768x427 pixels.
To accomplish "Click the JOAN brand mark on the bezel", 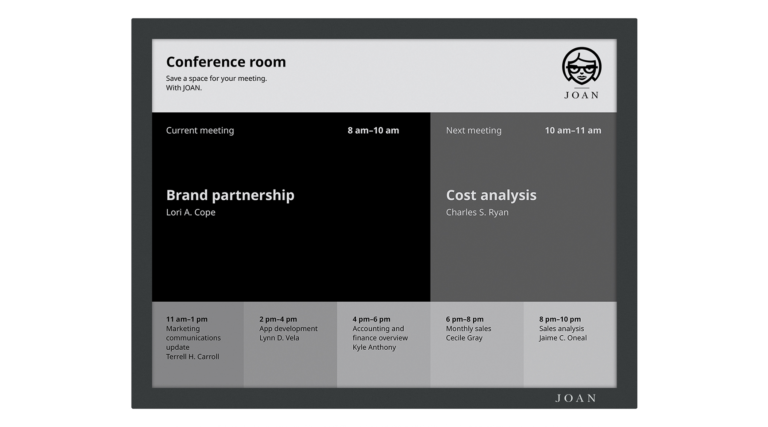I will [576, 398].
